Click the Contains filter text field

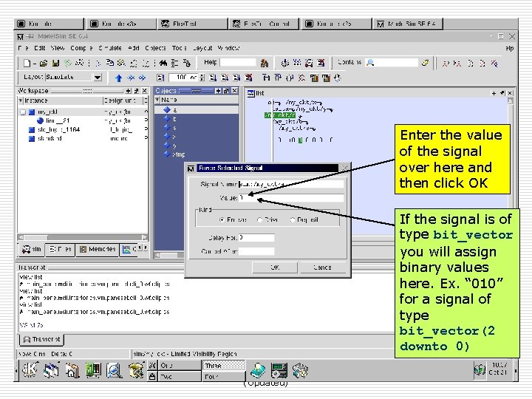(x=392, y=62)
